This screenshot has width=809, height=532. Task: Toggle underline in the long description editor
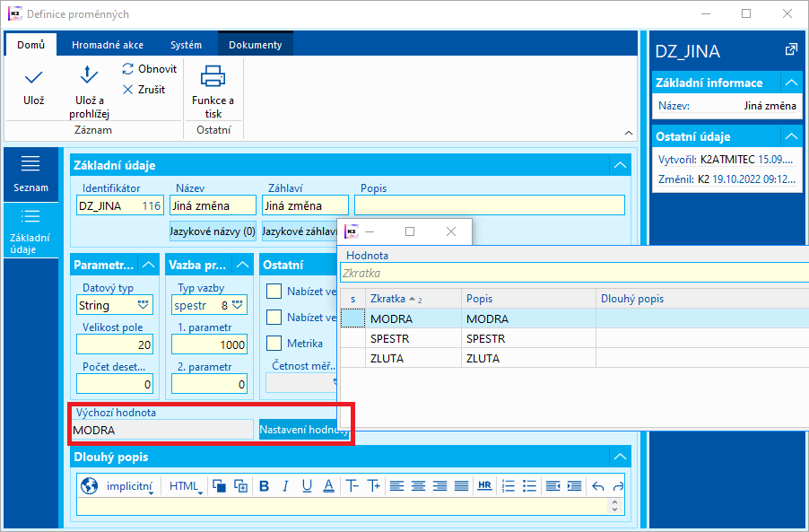coord(307,486)
